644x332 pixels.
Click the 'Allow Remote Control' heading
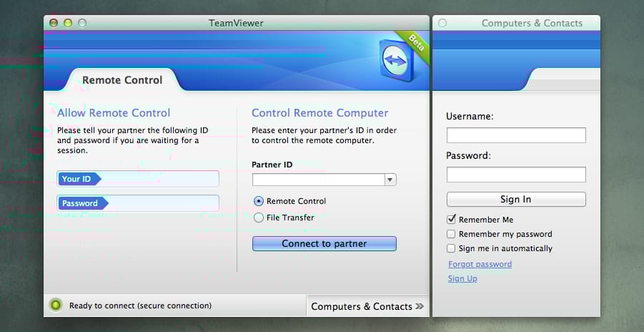point(114,113)
